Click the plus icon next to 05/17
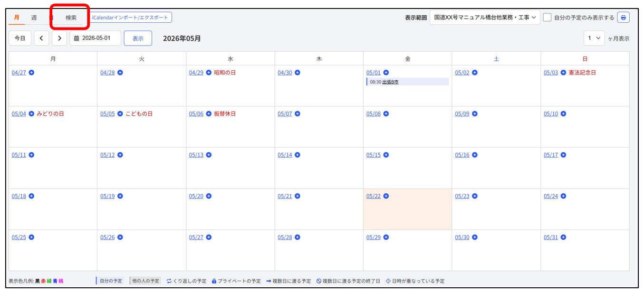This screenshot has width=644, height=292. click(x=563, y=155)
